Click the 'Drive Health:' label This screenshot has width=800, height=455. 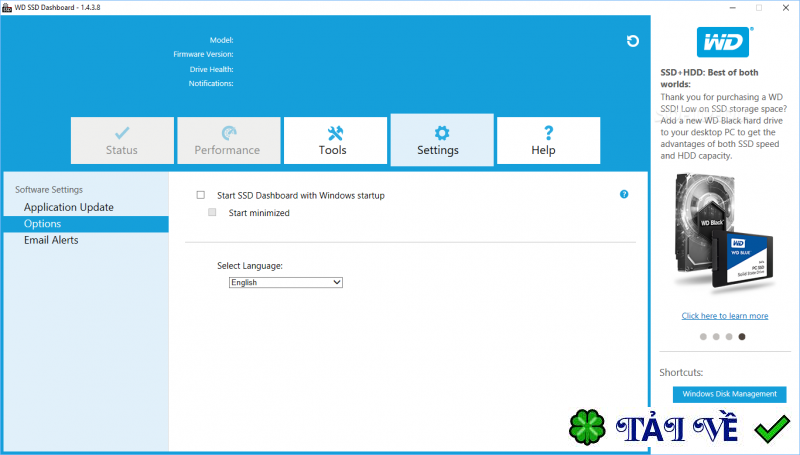point(211,69)
